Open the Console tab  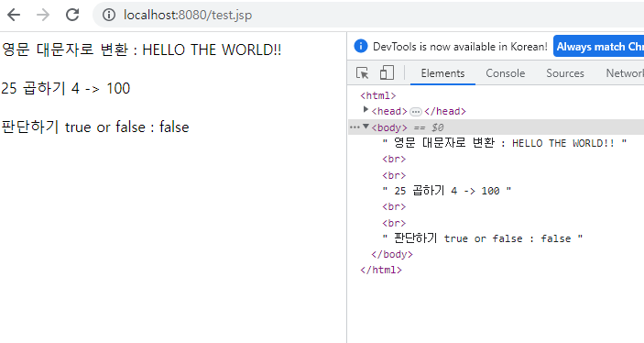click(505, 73)
